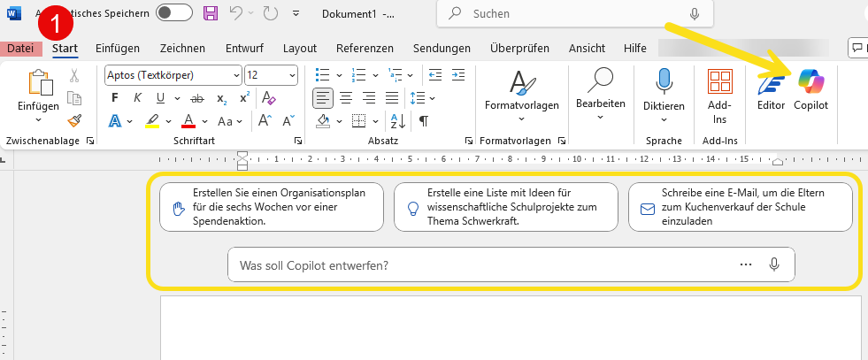The height and width of the screenshot is (360, 868).
Task: Switch to the Einfügen ribbon tab
Action: tap(117, 49)
